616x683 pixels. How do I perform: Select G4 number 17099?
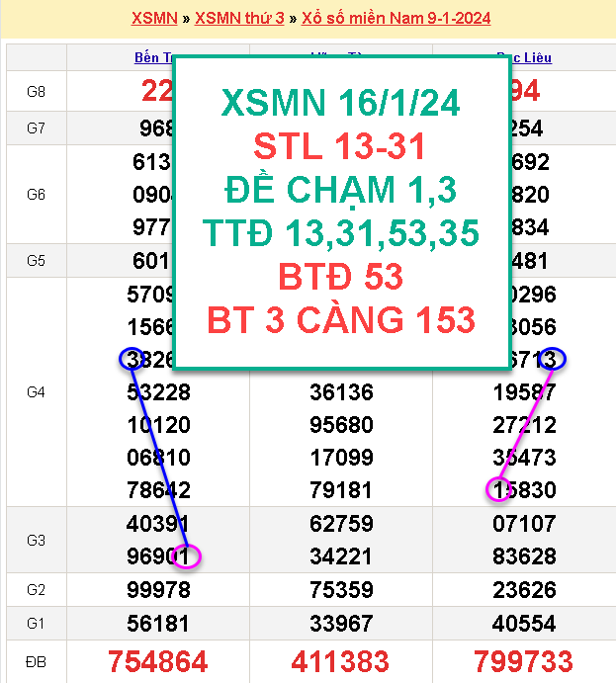pos(341,458)
